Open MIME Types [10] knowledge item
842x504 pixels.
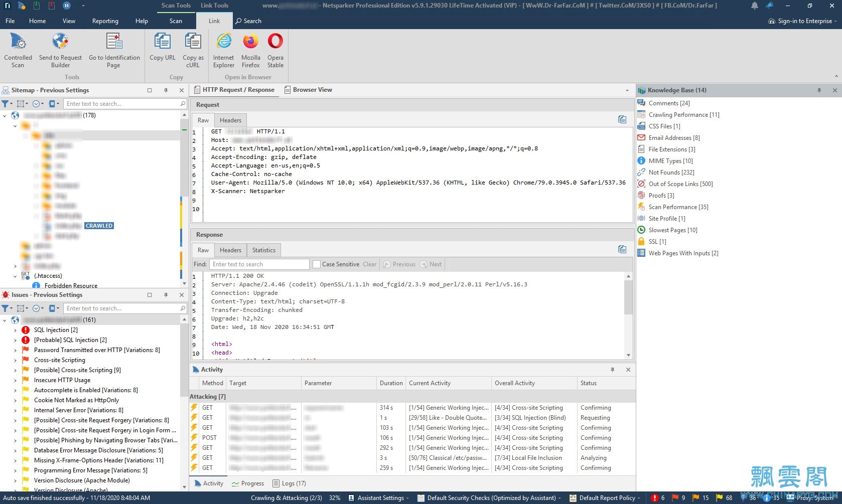point(670,160)
